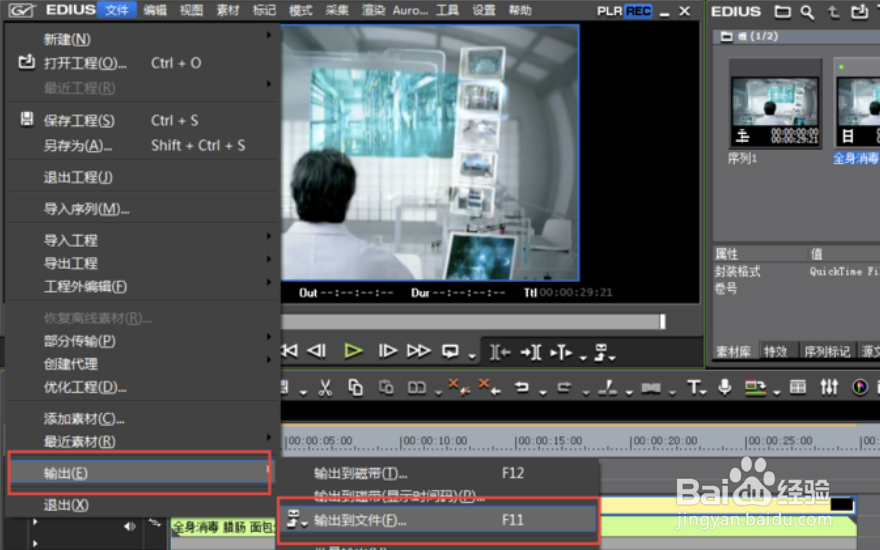This screenshot has width=880, height=550.
Task: Open the transition dropdown arrow
Action: [x=672, y=392]
